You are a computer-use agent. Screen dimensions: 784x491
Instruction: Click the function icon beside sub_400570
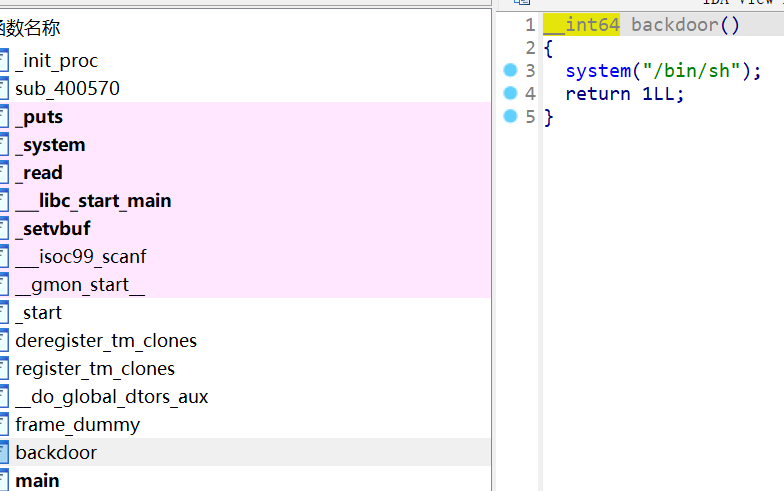coord(4,88)
